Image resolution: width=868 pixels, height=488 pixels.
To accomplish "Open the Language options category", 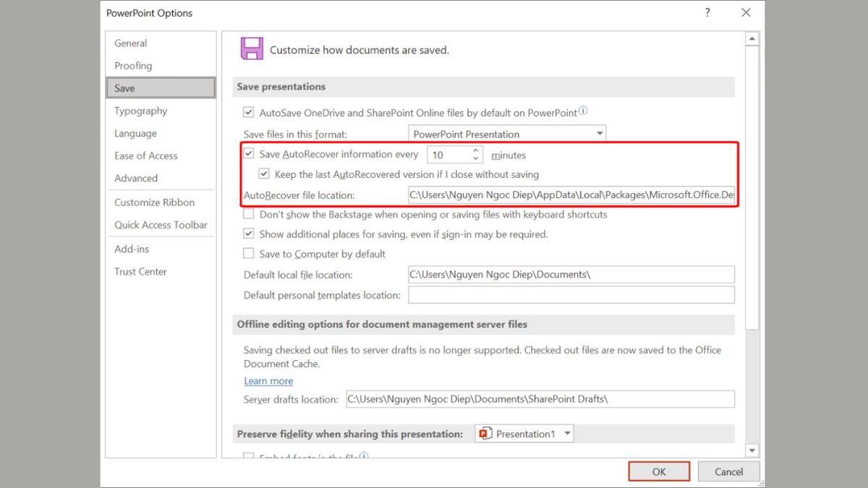I will [161, 133].
